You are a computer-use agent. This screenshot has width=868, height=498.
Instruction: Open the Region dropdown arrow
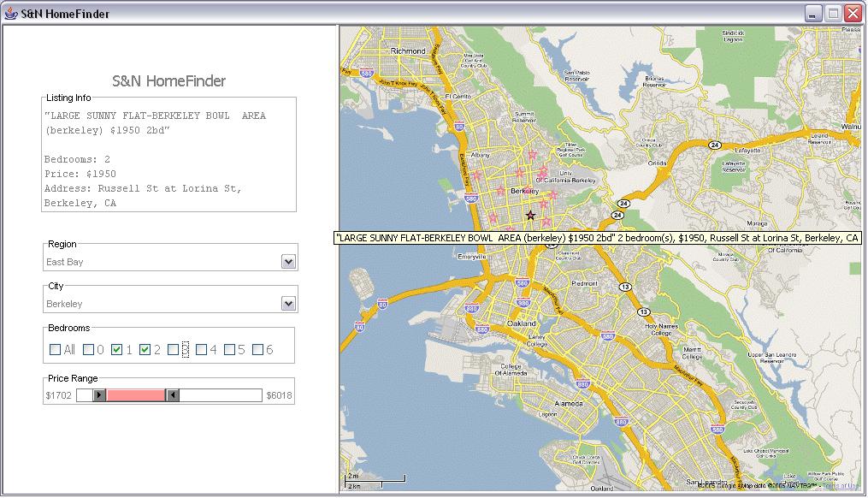click(x=288, y=262)
